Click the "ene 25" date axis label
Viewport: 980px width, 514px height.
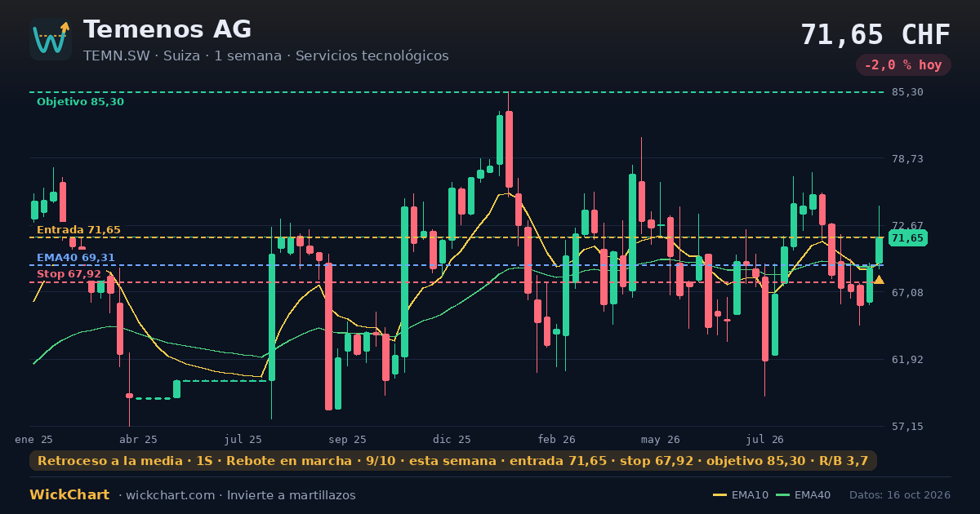(34, 440)
